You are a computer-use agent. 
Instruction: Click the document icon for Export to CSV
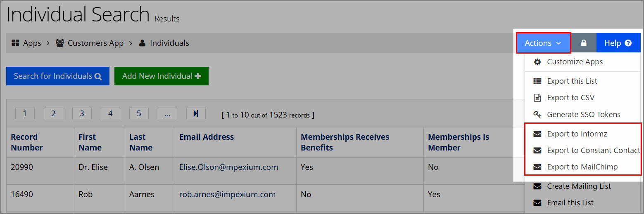(537, 98)
